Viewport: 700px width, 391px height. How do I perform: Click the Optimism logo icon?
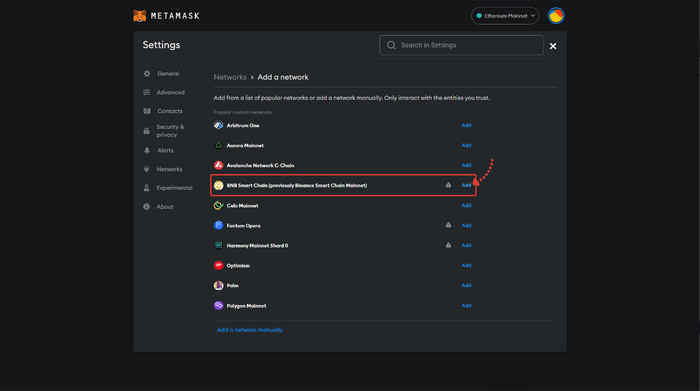click(218, 266)
